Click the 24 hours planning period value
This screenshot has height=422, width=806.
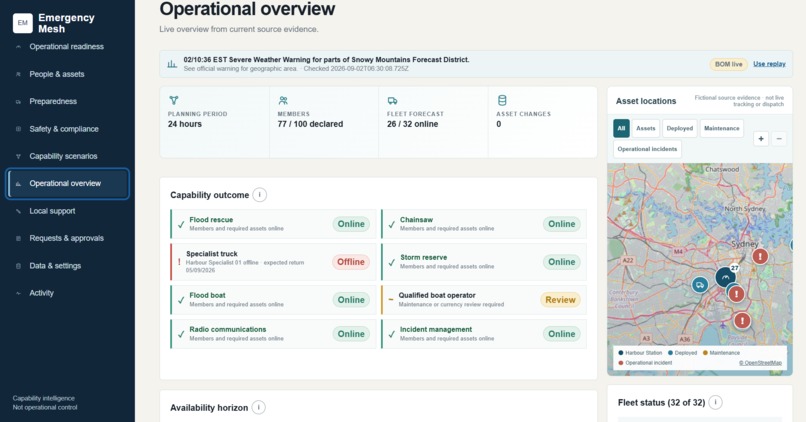pyautogui.click(x=185, y=124)
